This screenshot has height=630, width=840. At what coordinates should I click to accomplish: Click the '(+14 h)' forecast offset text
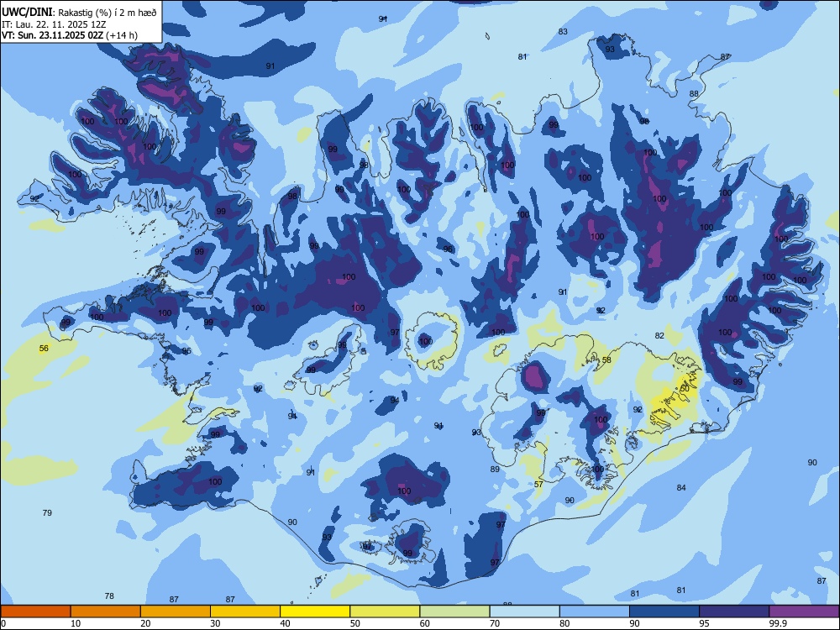[122, 35]
